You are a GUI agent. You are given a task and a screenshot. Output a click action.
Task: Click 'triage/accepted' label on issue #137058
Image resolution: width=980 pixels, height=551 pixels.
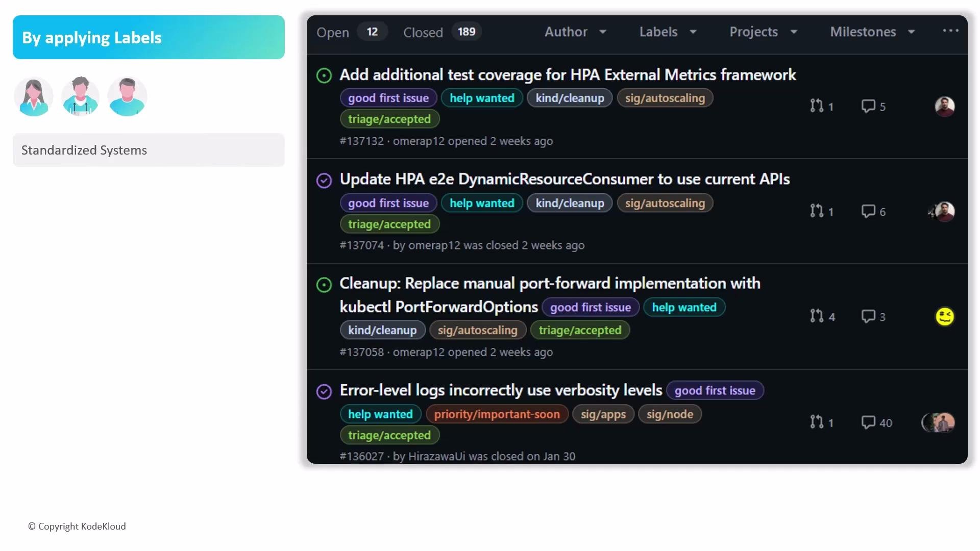coord(580,330)
